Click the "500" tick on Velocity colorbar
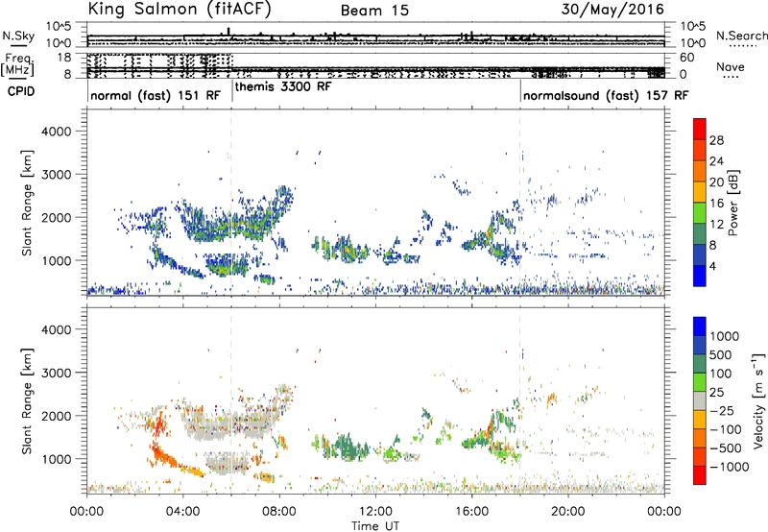768x532 pixels. pos(721,355)
